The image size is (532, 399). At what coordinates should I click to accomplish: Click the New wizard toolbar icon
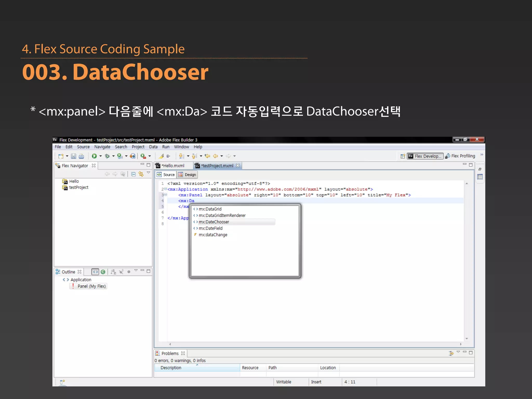(x=61, y=156)
